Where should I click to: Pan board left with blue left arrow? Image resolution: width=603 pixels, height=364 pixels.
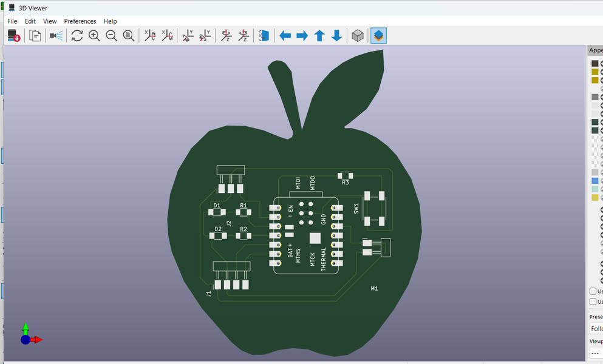[285, 36]
